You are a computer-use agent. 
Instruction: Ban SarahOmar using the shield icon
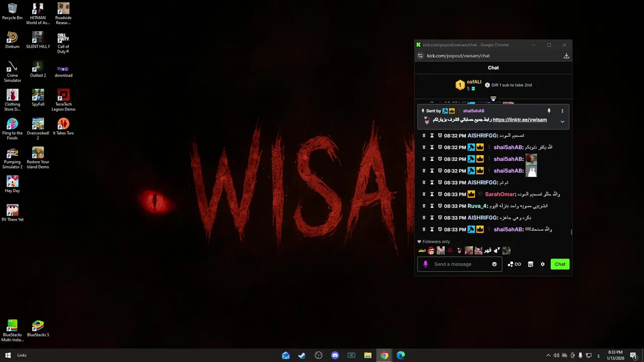(440, 194)
